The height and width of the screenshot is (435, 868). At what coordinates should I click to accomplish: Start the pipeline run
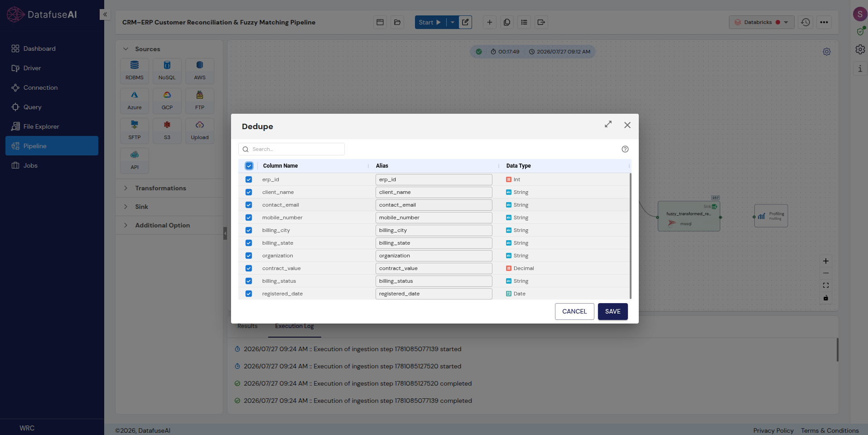pos(430,22)
